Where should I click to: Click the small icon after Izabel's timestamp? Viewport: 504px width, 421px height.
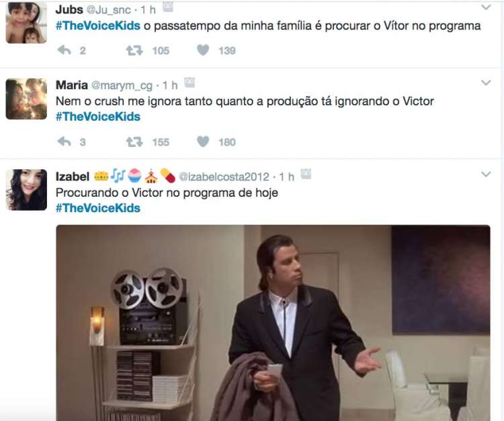306,174
